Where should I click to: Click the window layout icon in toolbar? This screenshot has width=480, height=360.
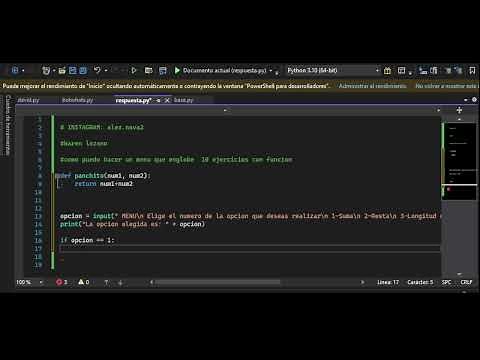402,70
